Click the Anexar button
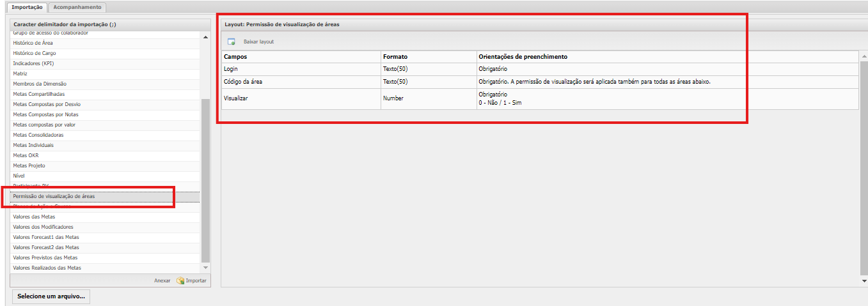The width and height of the screenshot is (868, 306). pyautogui.click(x=162, y=280)
